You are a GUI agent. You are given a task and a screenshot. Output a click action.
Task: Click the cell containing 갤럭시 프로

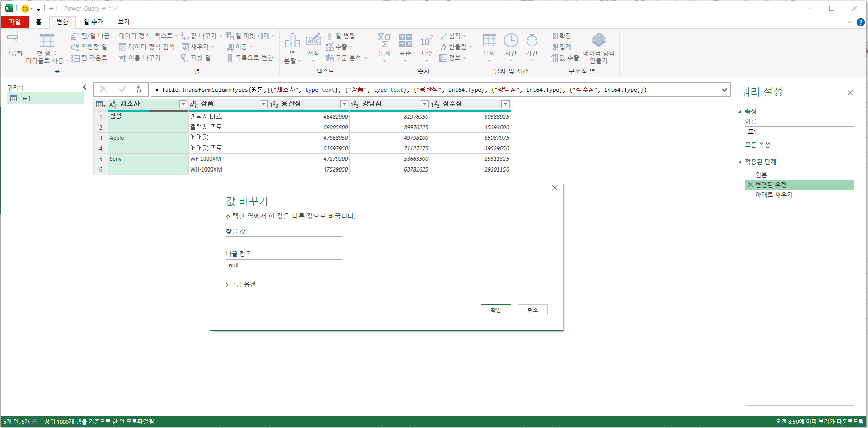click(x=229, y=127)
